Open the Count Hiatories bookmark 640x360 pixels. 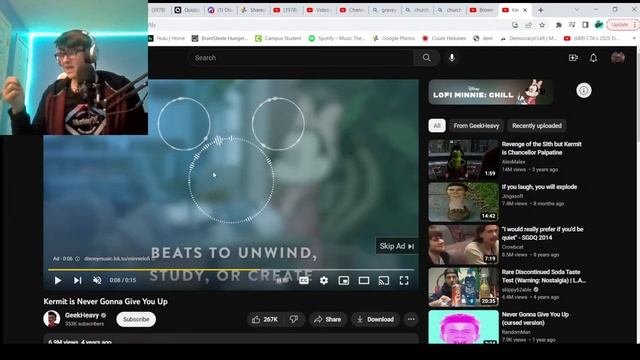[444, 38]
